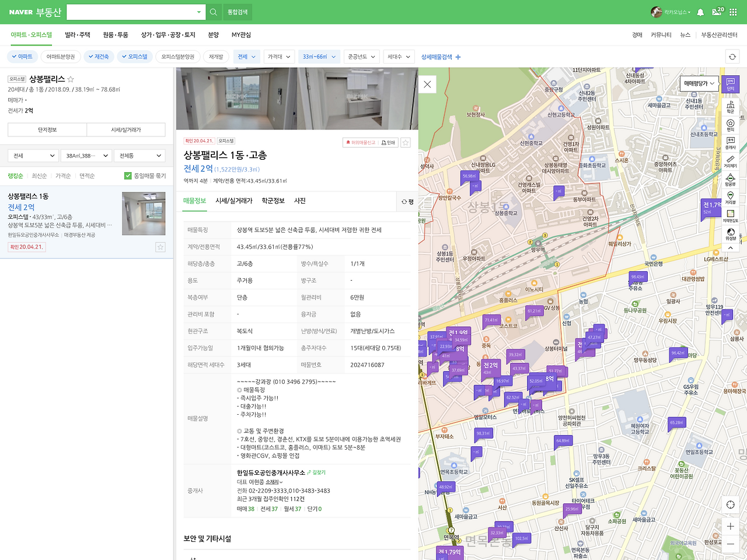Open the 세대수 household count dropdown
Screen dimensions: 747x560
pyautogui.click(x=399, y=57)
